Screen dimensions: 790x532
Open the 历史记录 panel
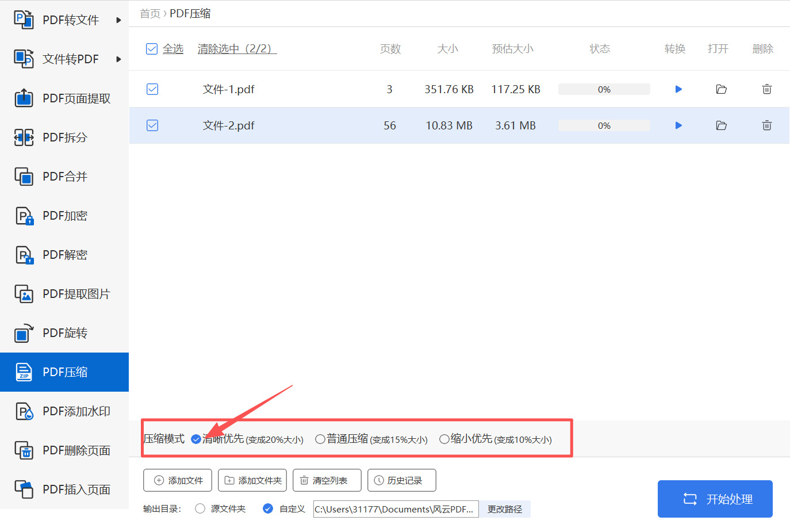pyautogui.click(x=401, y=480)
